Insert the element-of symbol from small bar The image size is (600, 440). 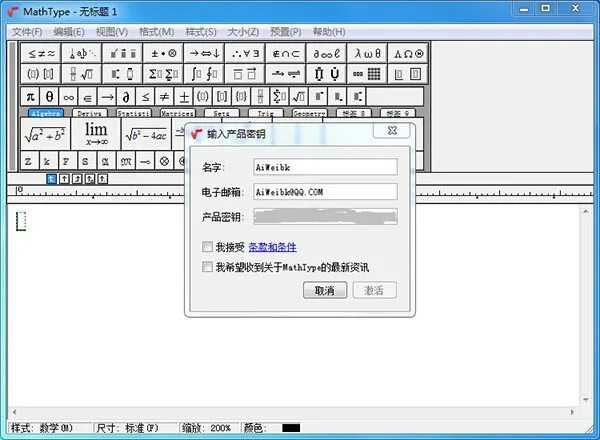pos(88,96)
